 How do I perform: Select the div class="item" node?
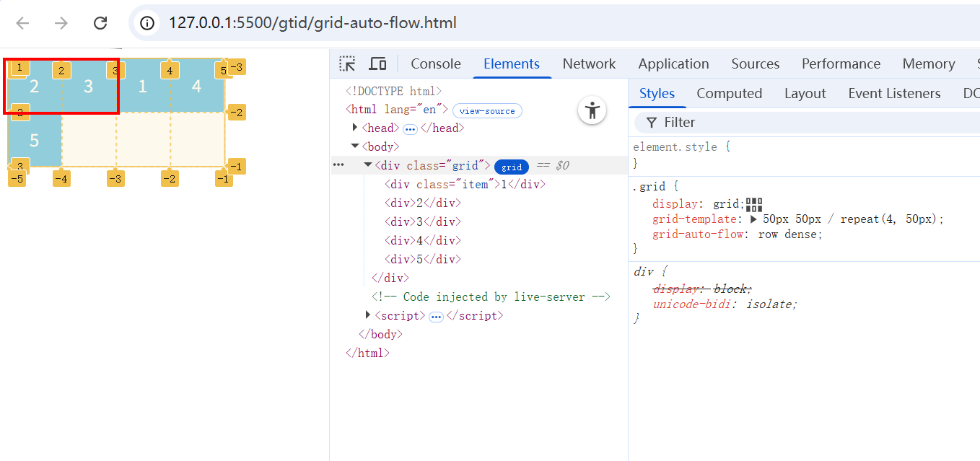click(465, 184)
